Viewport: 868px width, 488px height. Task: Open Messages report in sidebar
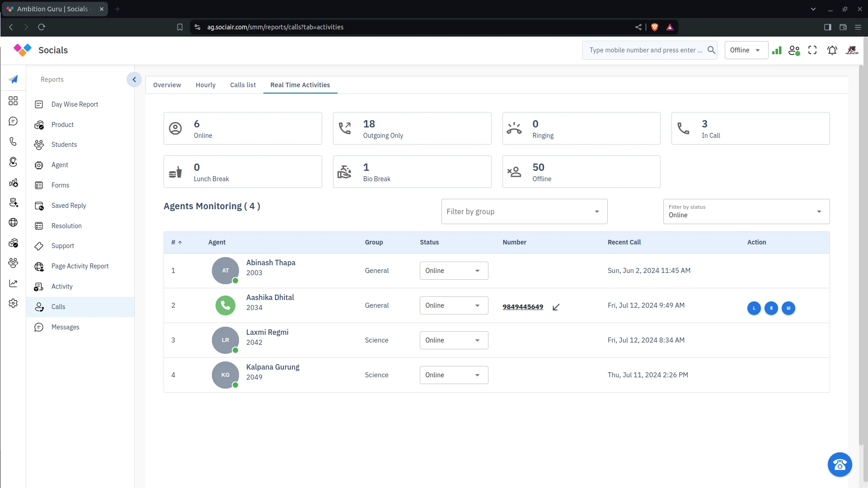[x=80, y=327]
